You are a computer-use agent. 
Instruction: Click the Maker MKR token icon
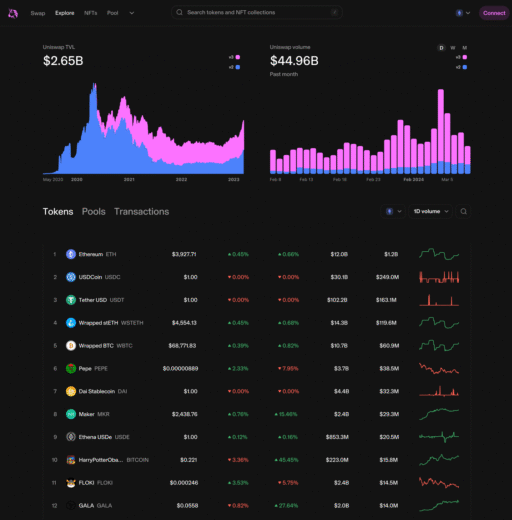pyautogui.click(x=71, y=414)
